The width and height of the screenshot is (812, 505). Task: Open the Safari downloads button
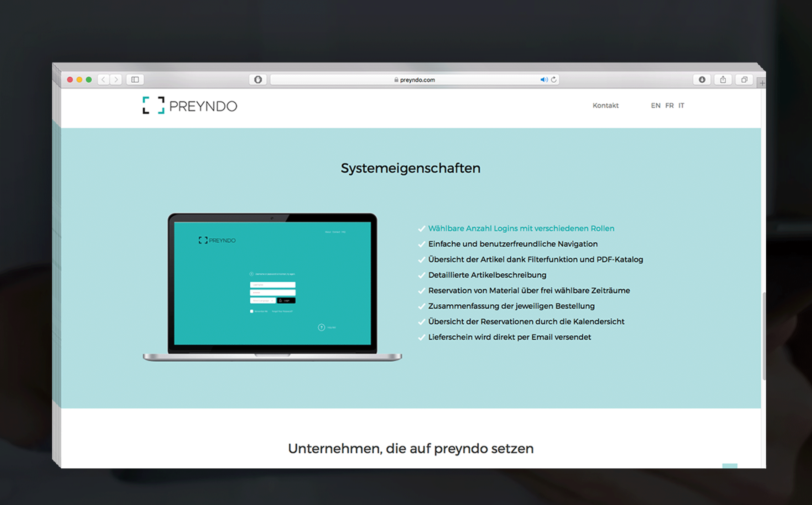click(702, 79)
